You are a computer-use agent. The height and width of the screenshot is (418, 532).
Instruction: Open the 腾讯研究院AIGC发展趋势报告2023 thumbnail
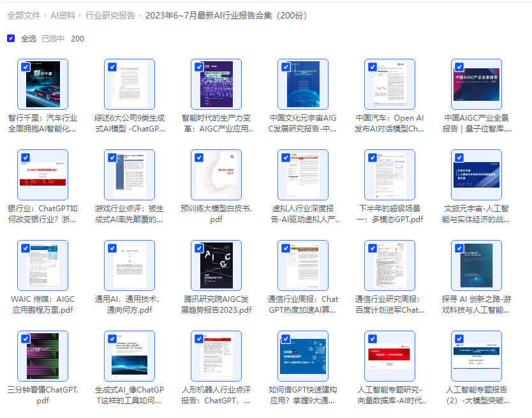point(216,265)
